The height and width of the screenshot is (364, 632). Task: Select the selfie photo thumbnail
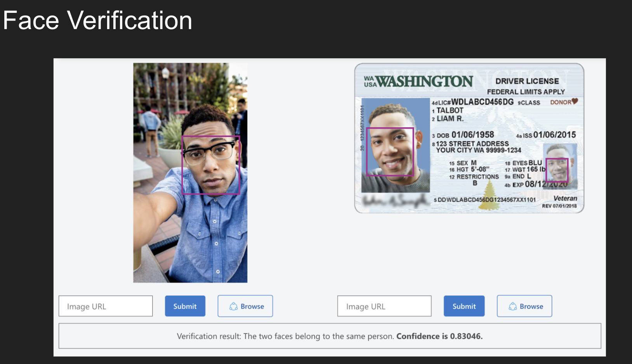(190, 173)
